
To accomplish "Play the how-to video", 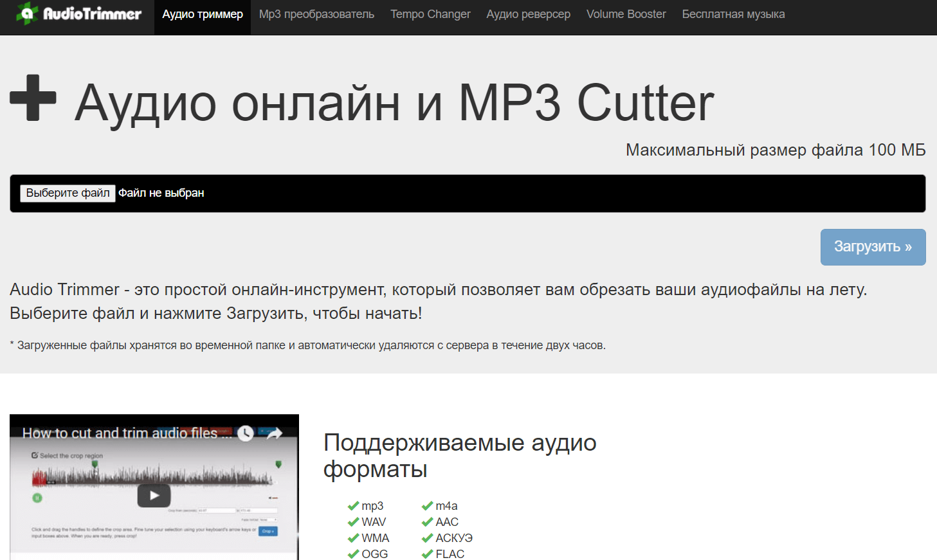I will click(x=154, y=495).
